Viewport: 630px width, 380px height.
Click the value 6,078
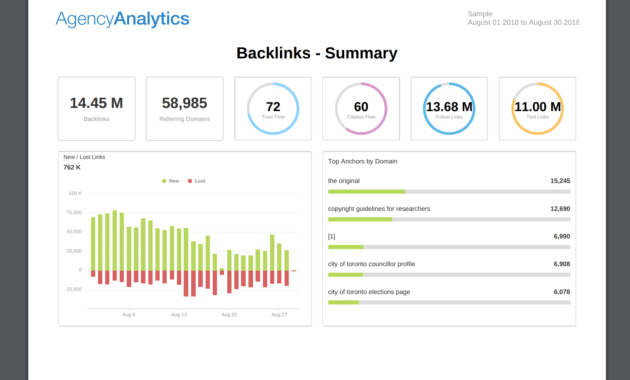click(562, 292)
